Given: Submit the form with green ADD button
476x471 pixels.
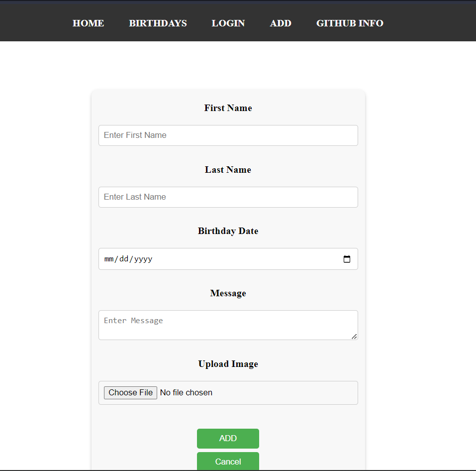Looking at the screenshot, I should (x=228, y=439).
